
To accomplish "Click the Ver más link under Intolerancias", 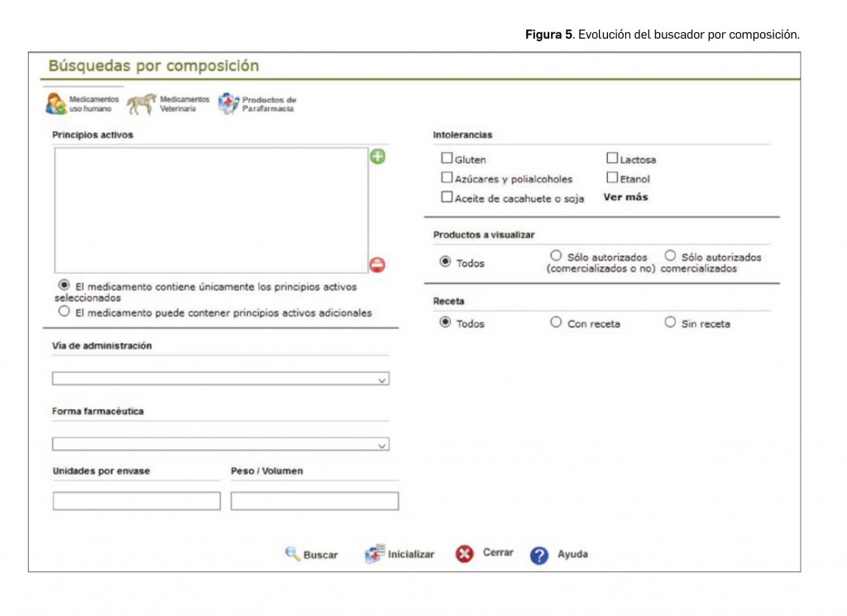I will click(625, 197).
